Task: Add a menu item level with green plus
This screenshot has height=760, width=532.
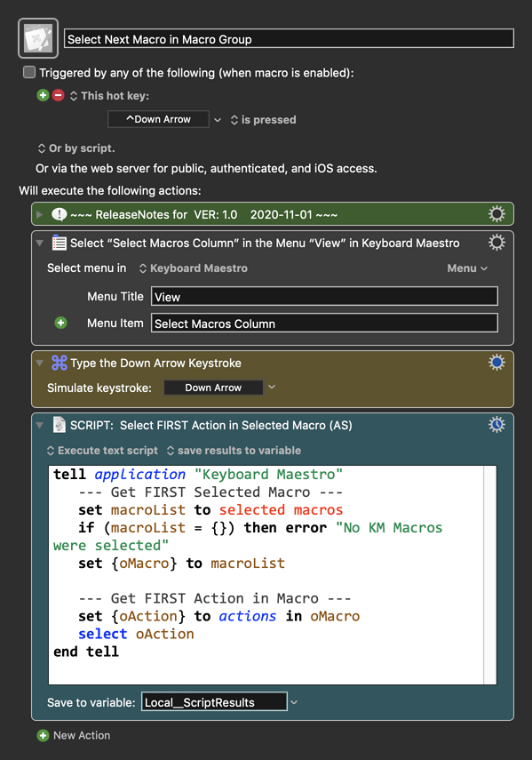Action: pos(61,323)
